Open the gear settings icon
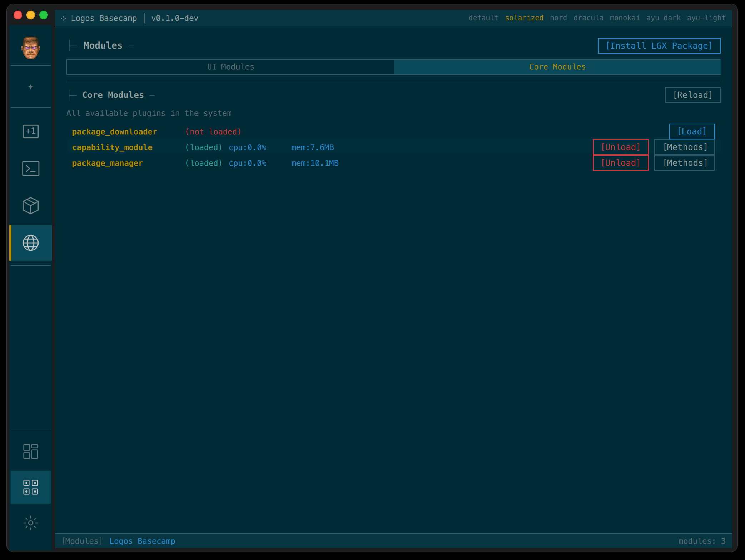This screenshot has height=560, width=745. (x=31, y=523)
